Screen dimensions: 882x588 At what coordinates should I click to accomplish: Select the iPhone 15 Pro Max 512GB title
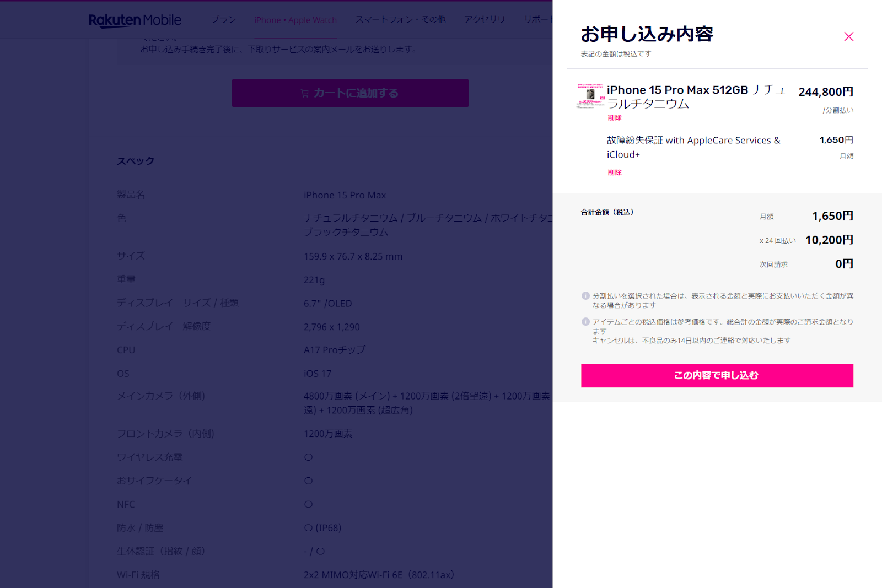pos(696,96)
